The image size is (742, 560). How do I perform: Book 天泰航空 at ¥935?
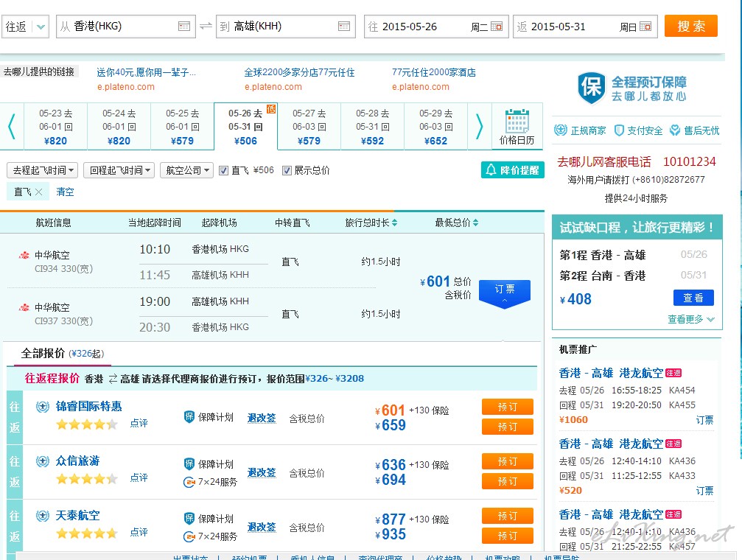click(x=507, y=536)
